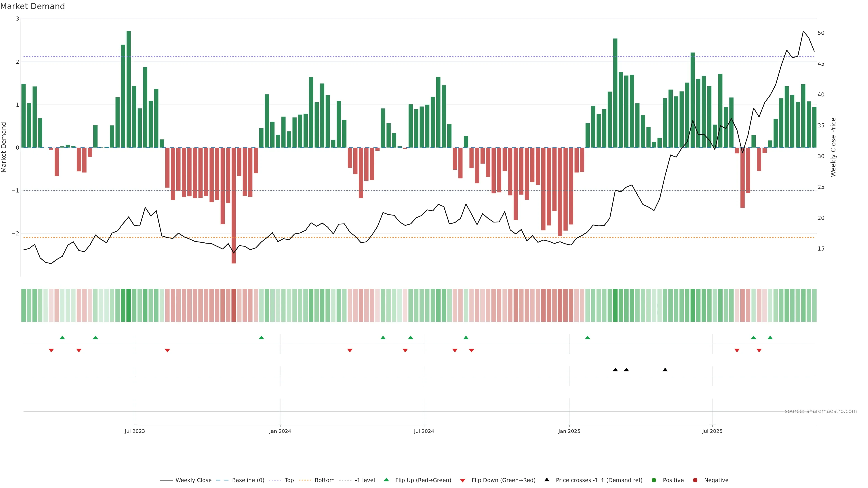Click the red Flip Down triangle legend icon
This screenshot has height=488, width=868.
463,480
